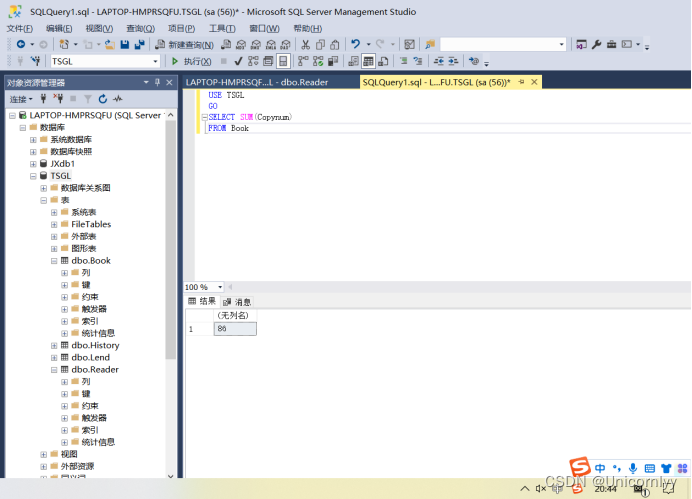Image resolution: width=692 pixels, height=499 pixels.
Task: Click the Parse checkmark icon
Action: [x=238, y=61]
